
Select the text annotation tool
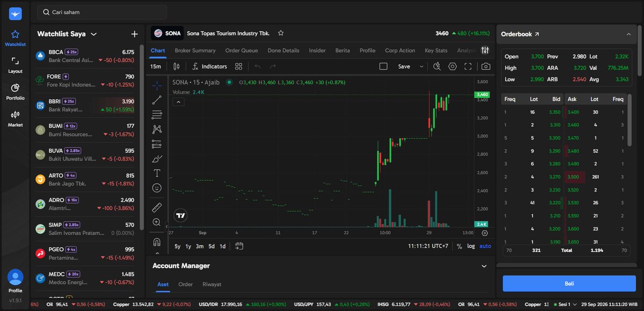click(x=157, y=173)
